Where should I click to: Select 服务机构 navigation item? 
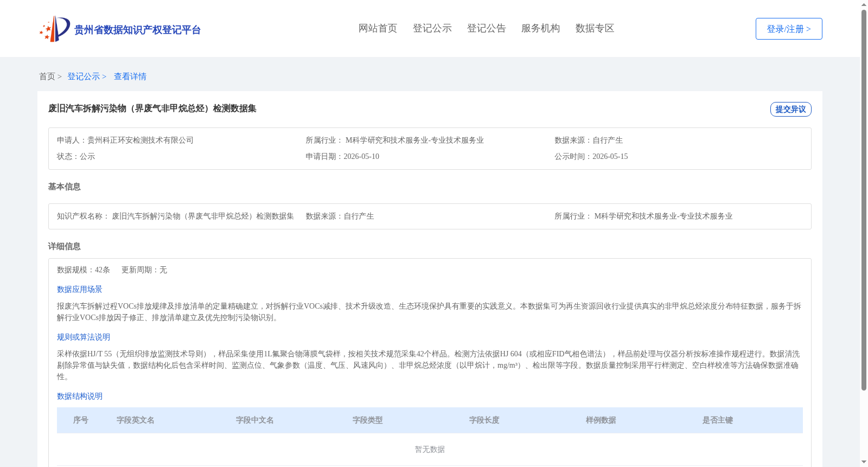pos(540,28)
